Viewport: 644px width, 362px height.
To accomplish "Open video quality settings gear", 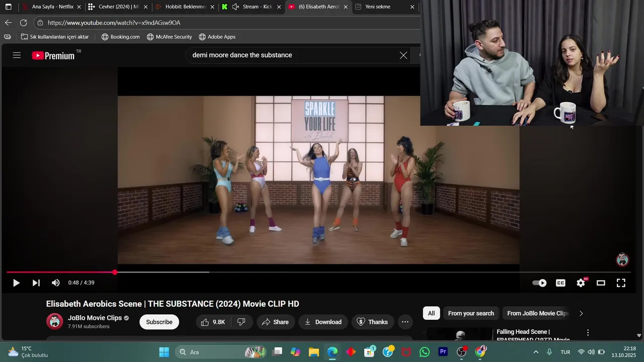I will [x=581, y=283].
